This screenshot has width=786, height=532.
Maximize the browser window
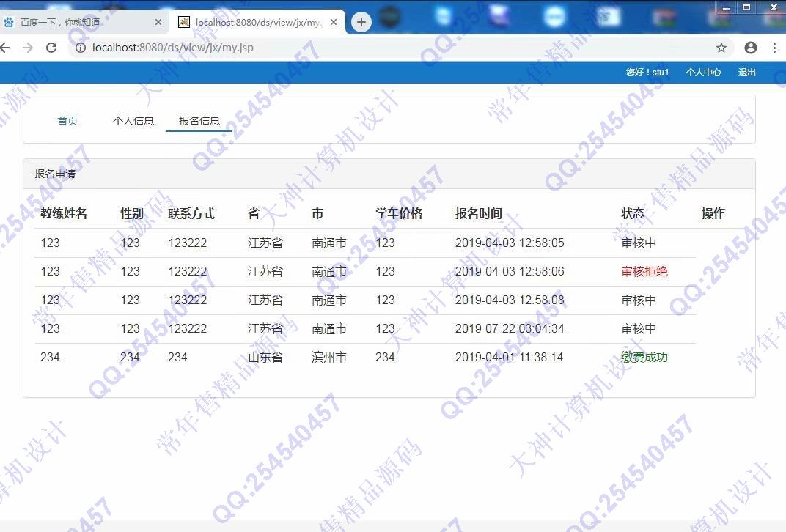pyautogui.click(x=746, y=7)
